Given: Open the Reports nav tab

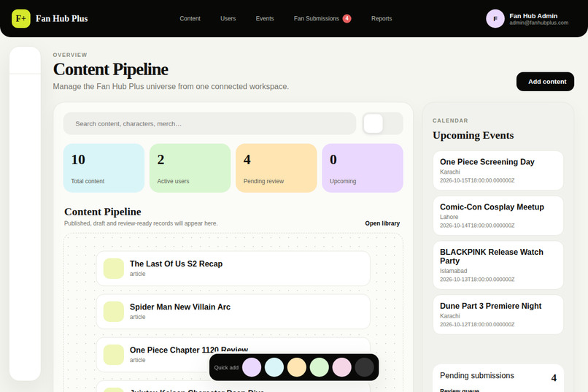Looking at the screenshot, I should point(382,18).
